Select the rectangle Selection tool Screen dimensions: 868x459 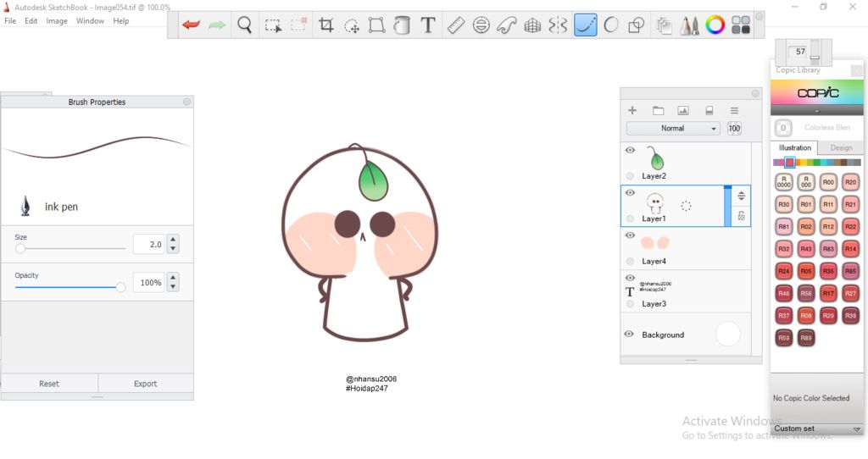coord(273,25)
